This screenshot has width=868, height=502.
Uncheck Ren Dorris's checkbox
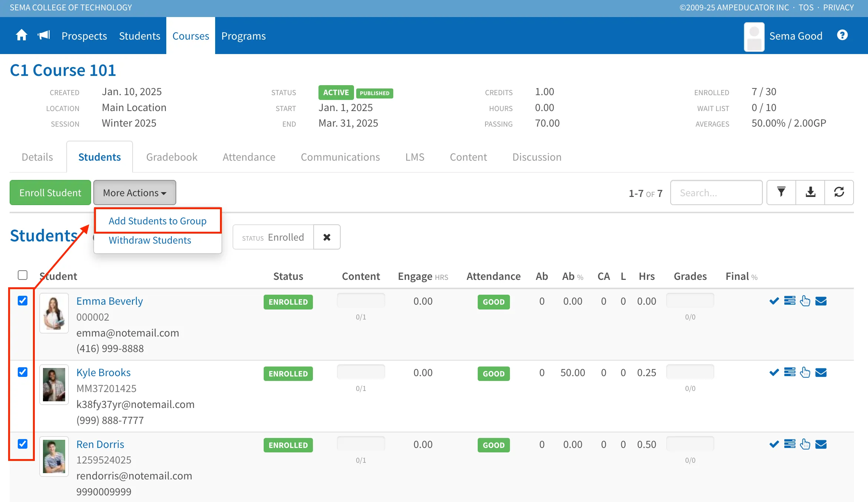pyautogui.click(x=23, y=444)
